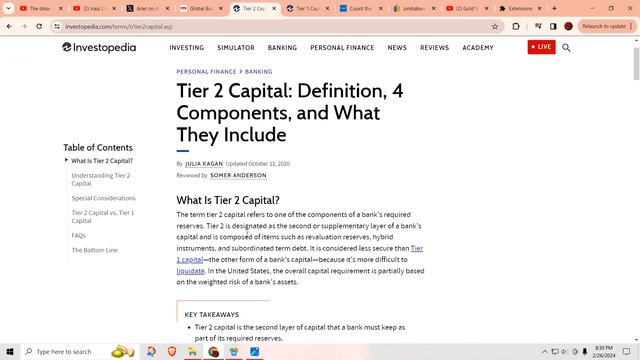Follow the liquidate link
The image size is (640, 360).
[x=190, y=271]
